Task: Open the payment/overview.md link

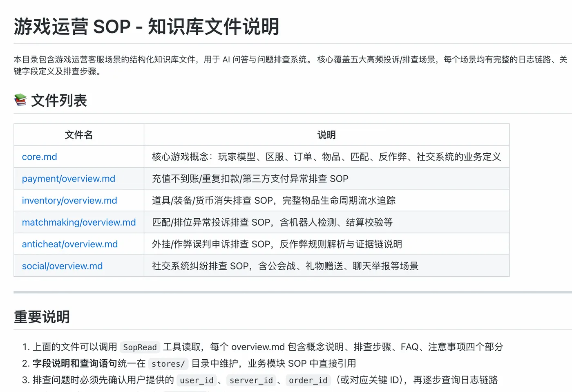Action: (68, 179)
